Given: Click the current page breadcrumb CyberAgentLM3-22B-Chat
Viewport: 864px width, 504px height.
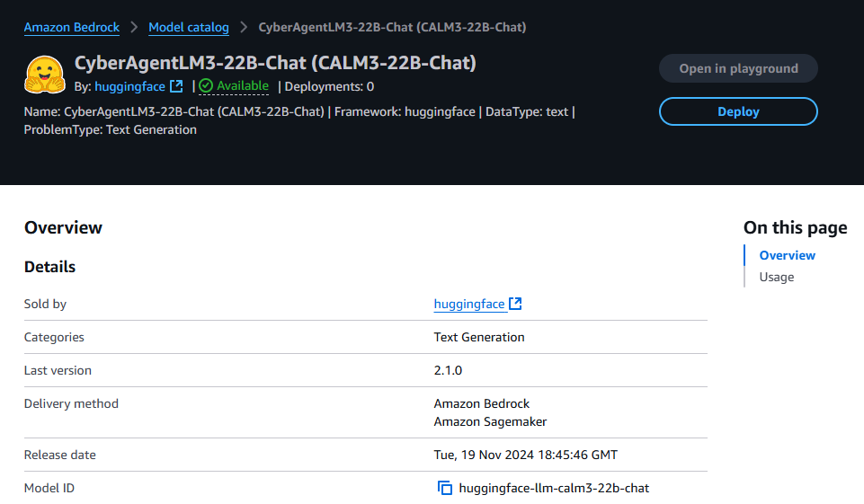Looking at the screenshot, I should pyautogui.click(x=392, y=27).
